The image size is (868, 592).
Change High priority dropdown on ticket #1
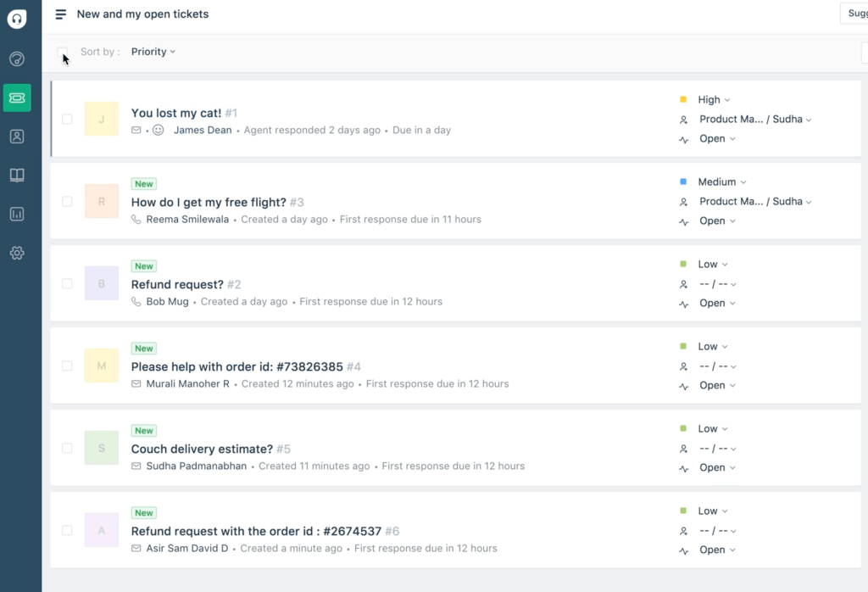(714, 100)
